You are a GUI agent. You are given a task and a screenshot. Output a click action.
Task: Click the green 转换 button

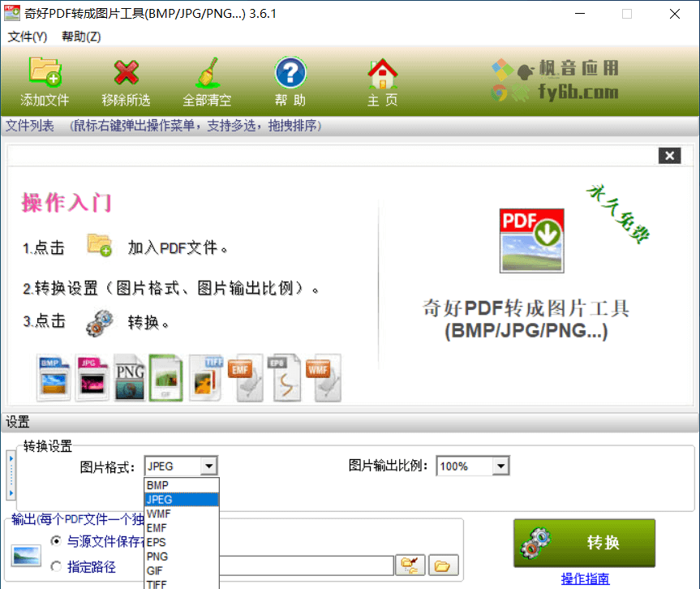[x=584, y=543]
